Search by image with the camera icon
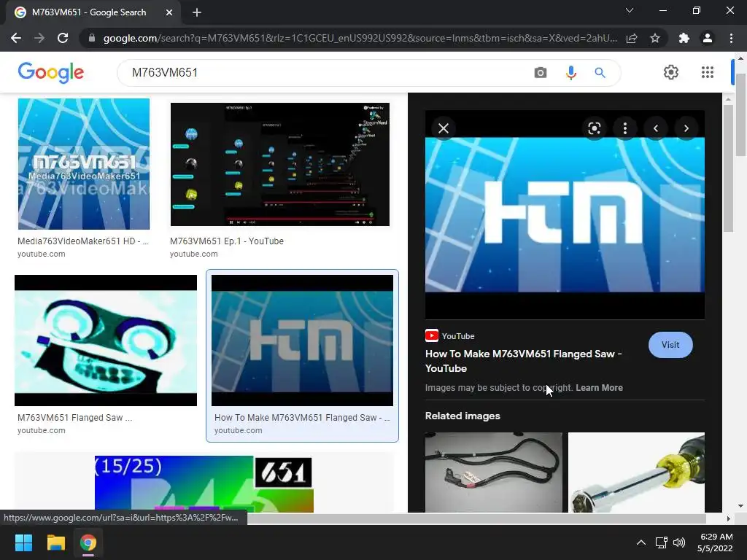Viewport: 747px width, 560px height. pos(541,72)
